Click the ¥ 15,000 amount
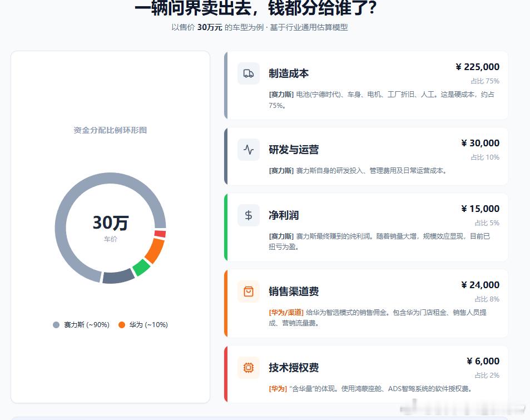Screen dimensions: 530x420 coord(481,209)
